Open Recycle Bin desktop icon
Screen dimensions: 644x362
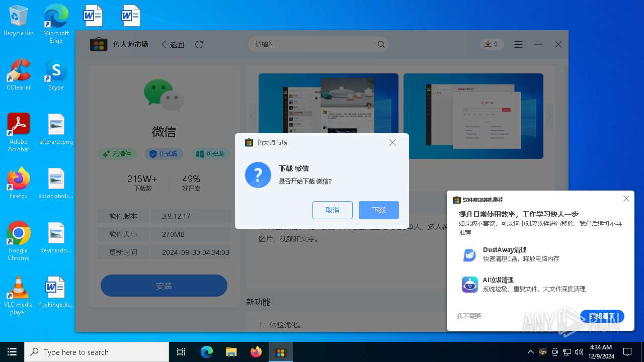[x=19, y=21]
